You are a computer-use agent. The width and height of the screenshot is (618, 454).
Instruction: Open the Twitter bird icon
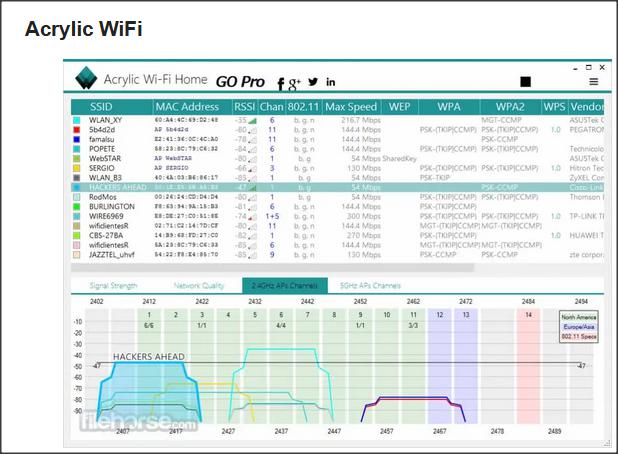click(x=313, y=82)
